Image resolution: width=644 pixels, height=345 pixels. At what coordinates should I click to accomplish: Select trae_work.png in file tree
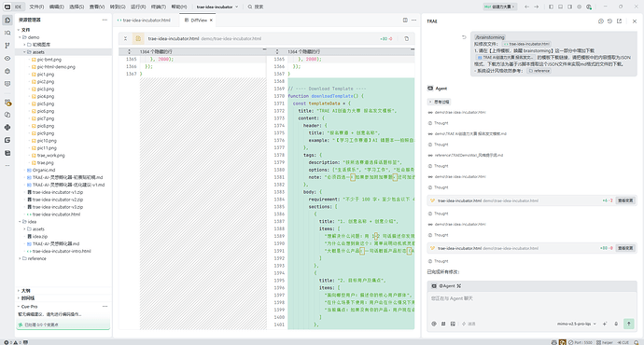(x=50, y=156)
